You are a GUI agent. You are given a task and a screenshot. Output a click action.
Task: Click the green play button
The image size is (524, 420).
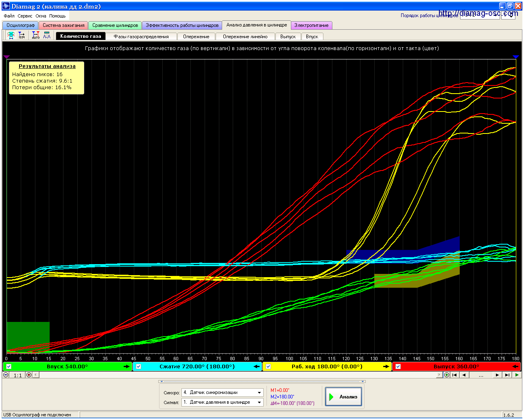(517, 375)
